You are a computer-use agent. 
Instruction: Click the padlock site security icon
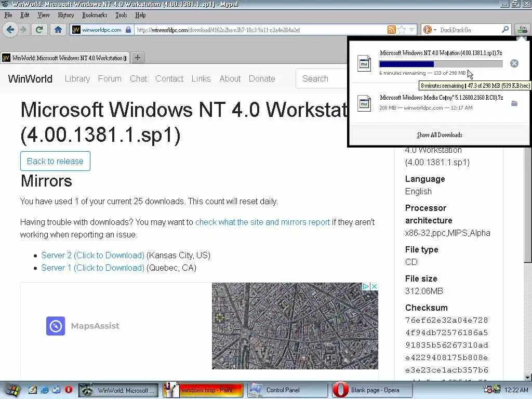coord(128,30)
